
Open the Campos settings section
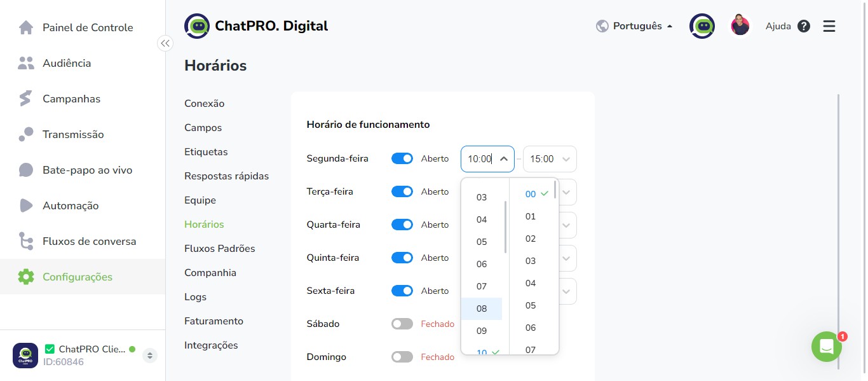(x=203, y=127)
